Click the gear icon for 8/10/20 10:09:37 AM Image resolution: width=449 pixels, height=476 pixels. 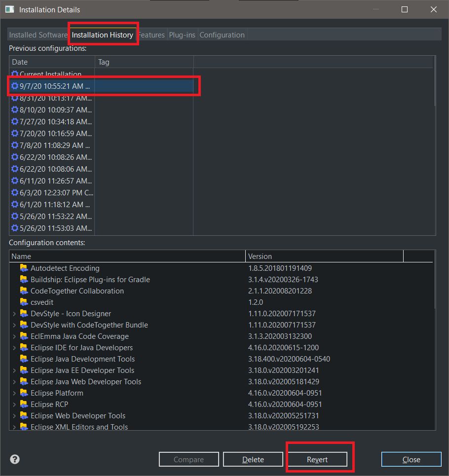(x=15, y=110)
